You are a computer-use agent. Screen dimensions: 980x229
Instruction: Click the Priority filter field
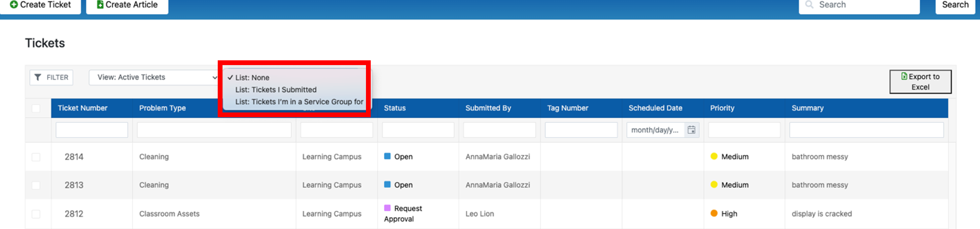(x=744, y=130)
